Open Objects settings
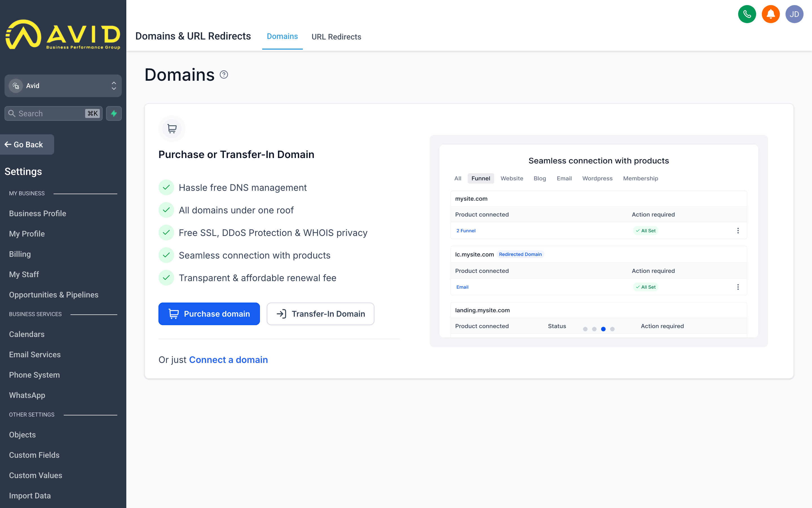The height and width of the screenshot is (508, 812). 22,435
